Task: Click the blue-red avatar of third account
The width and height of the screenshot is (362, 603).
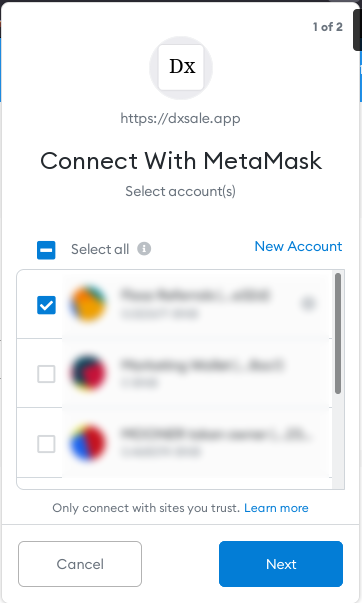Action: [88, 443]
